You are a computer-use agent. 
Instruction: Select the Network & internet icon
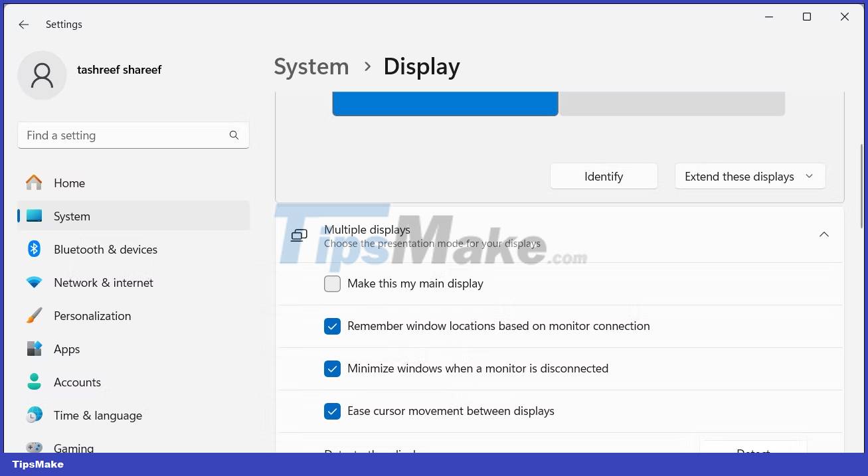point(34,282)
